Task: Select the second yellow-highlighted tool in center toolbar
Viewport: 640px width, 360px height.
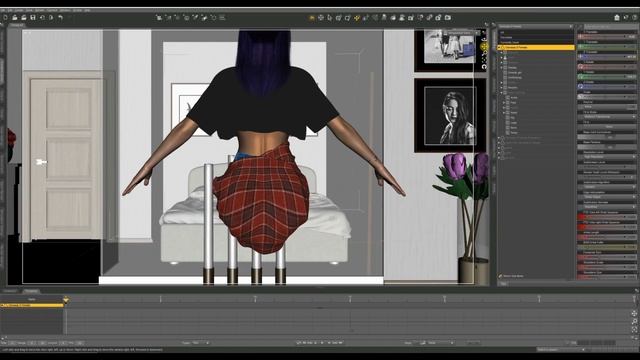Action: point(357,18)
